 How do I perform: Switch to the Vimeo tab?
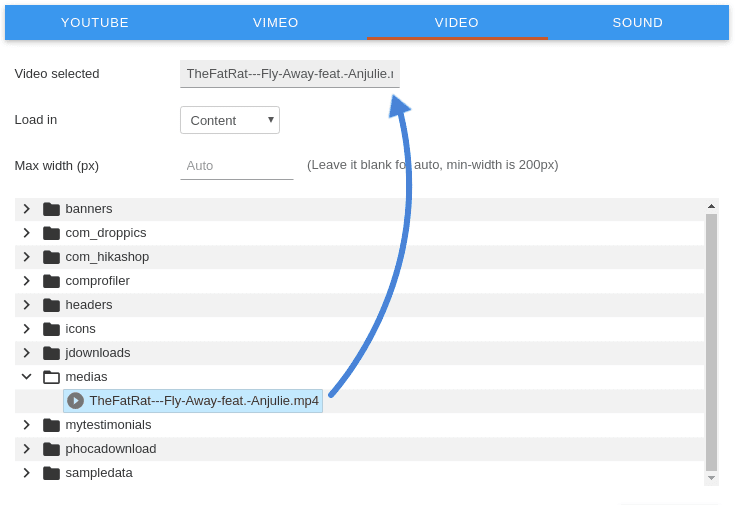point(276,22)
